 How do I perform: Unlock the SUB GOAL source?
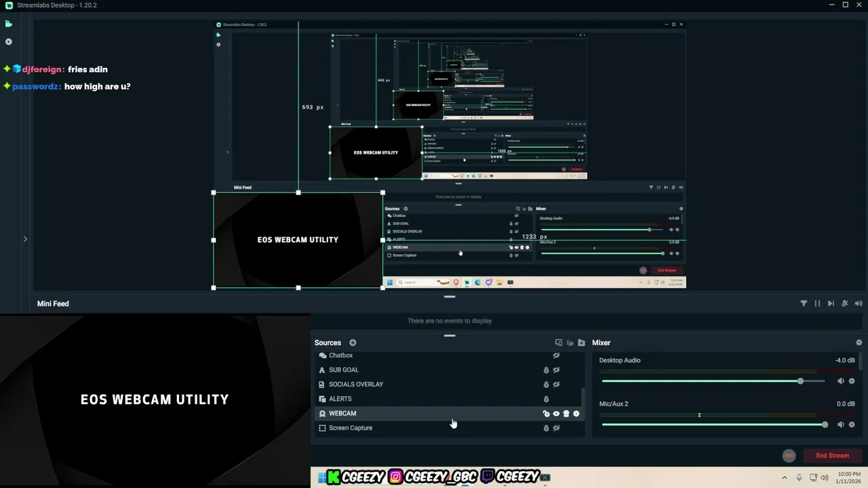(x=546, y=370)
